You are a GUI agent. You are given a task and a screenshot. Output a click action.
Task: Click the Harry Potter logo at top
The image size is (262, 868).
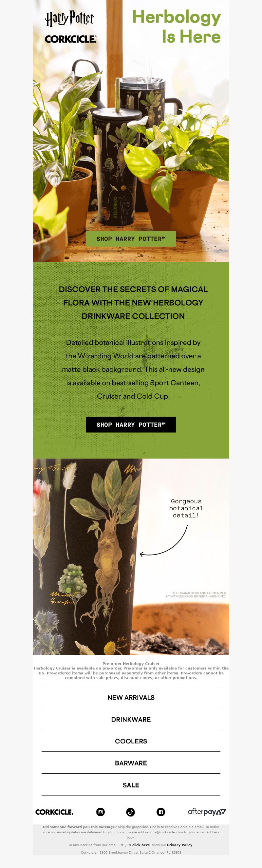point(69,19)
